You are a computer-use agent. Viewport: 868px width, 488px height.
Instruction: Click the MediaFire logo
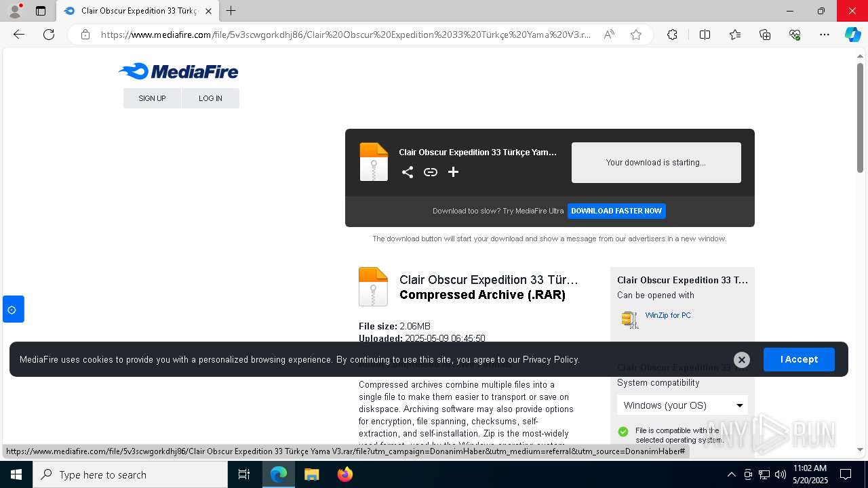[x=178, y=71]
